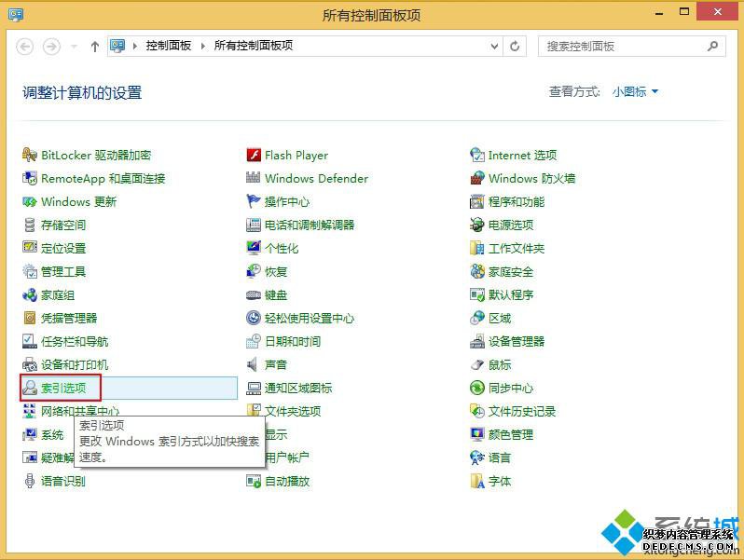Open Windows 更新 icon
The height and width of the screenshot is (560, 744).
click(30, 201)
